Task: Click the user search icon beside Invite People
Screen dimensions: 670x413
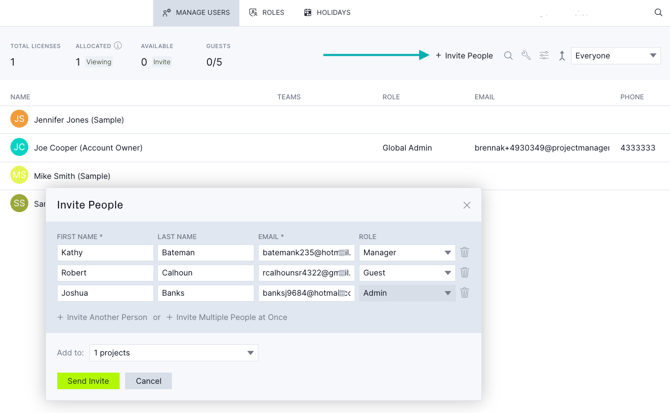Action: (x=508, y=56)
